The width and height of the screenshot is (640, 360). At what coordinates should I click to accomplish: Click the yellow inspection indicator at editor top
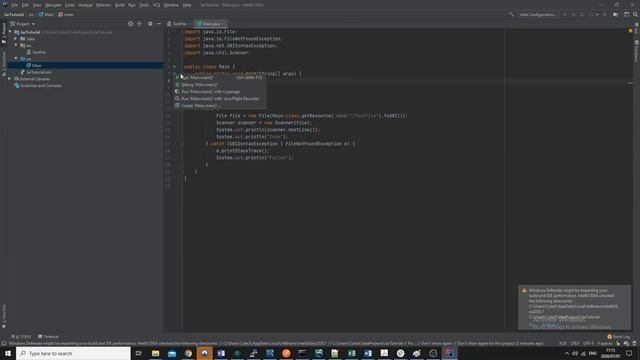[630, 31]
